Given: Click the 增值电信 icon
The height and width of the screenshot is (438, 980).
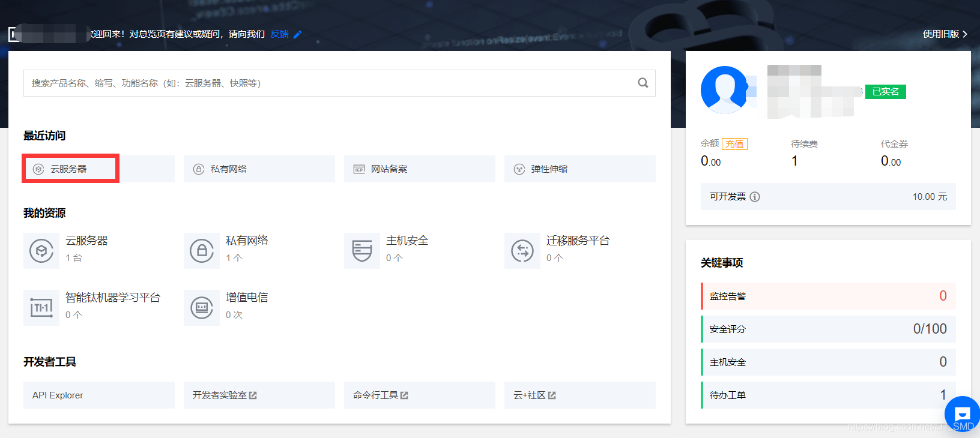Looking at the screenshot, I should (x=202, y=308).
